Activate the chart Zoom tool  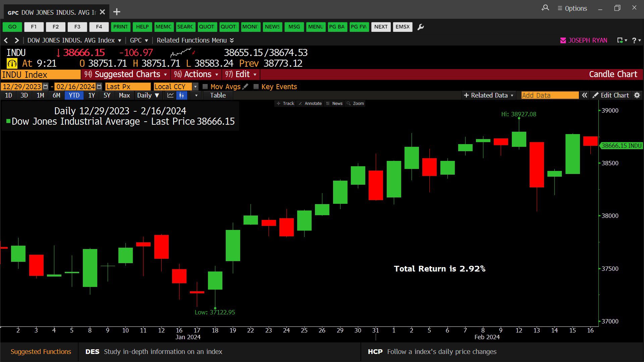point(355,103)
